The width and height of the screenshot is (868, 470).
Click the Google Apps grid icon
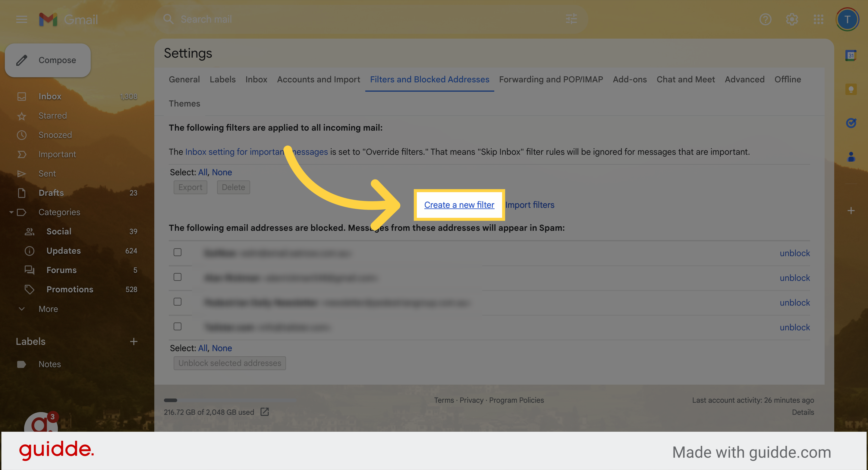[819, 18]
